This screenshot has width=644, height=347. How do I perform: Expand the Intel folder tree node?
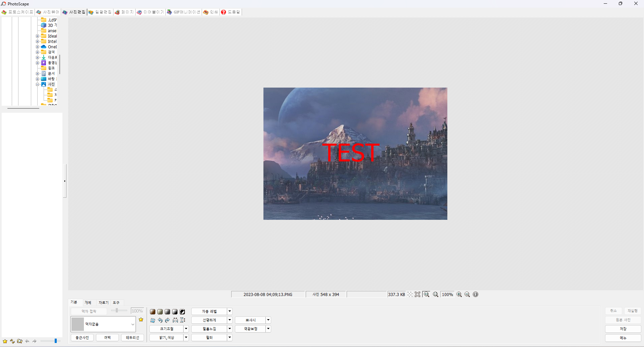tap(38, 42)
